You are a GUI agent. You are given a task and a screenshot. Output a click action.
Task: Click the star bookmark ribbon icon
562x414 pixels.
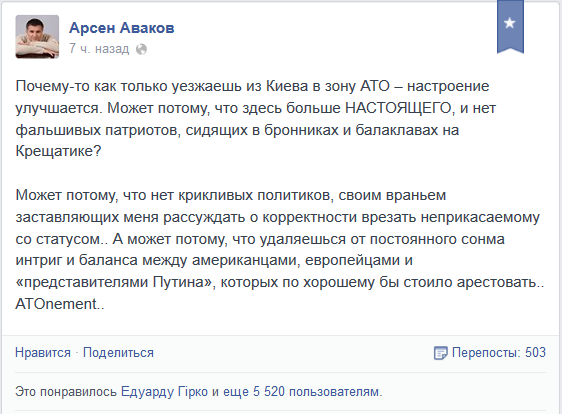click(x=510, y=27)
